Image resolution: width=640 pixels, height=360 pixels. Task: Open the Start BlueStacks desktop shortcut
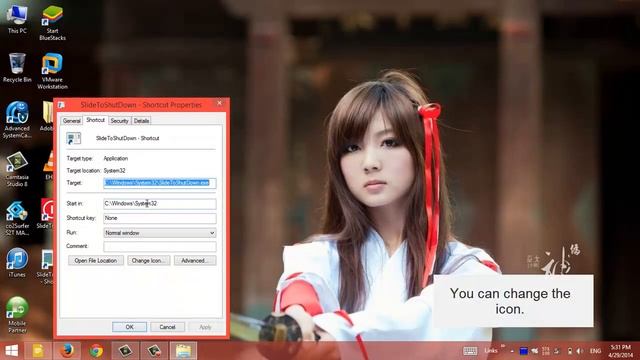click(x=52, y=23)
